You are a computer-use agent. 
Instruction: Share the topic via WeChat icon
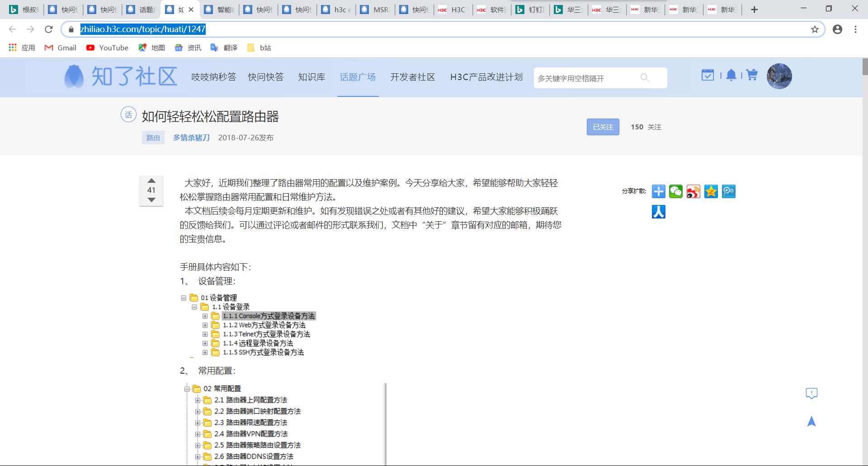click(x=676, y=191)
